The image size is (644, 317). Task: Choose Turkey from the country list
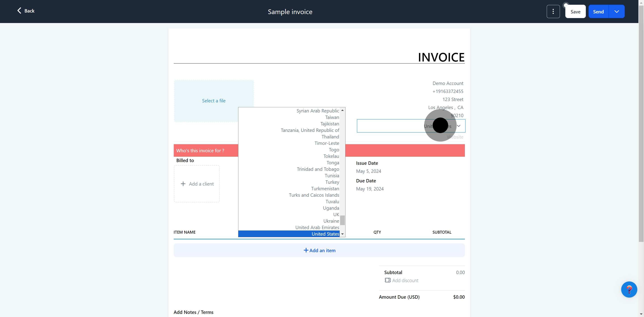332,182
